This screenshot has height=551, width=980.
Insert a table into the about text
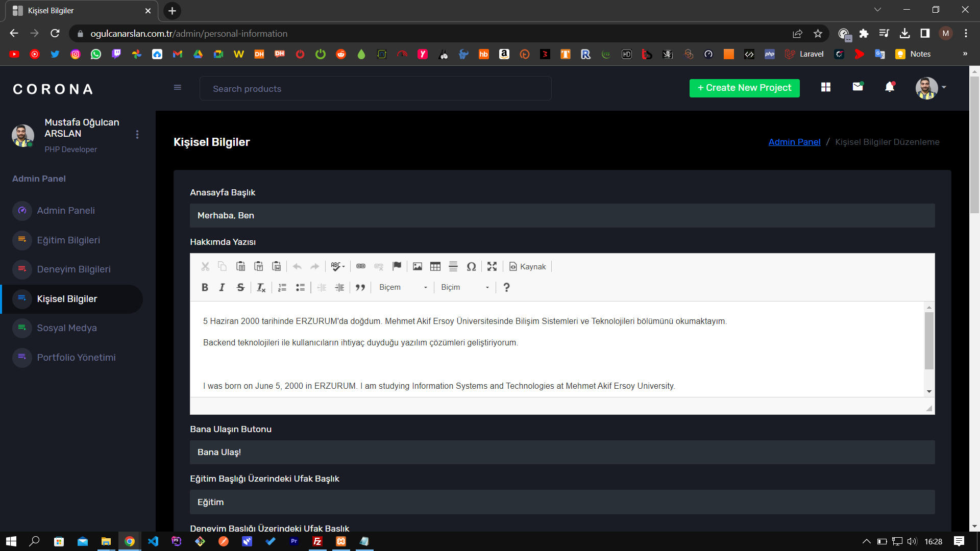coord(435,266)
